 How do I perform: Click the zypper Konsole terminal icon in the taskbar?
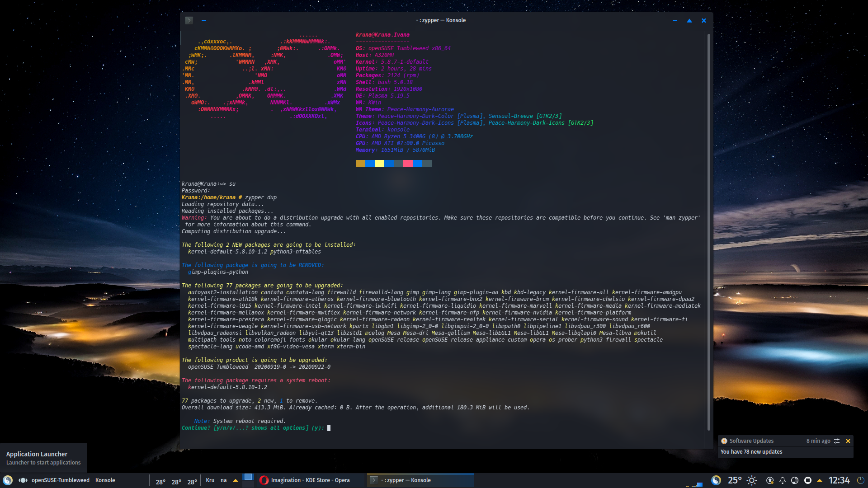click(373, 480)
